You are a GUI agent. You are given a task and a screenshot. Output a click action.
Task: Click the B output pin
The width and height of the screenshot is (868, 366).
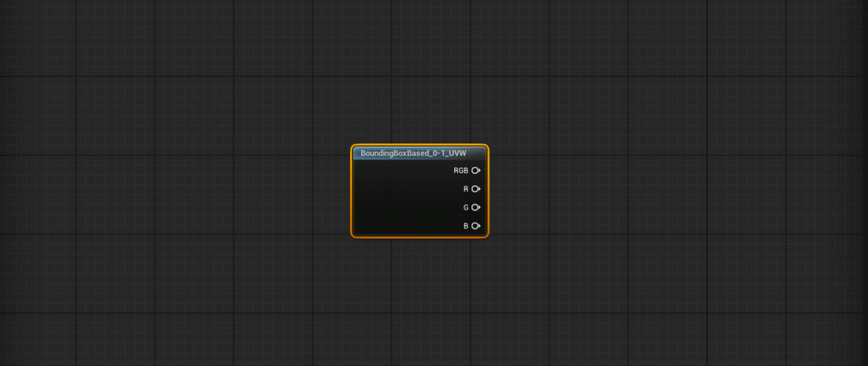(476, 225)
